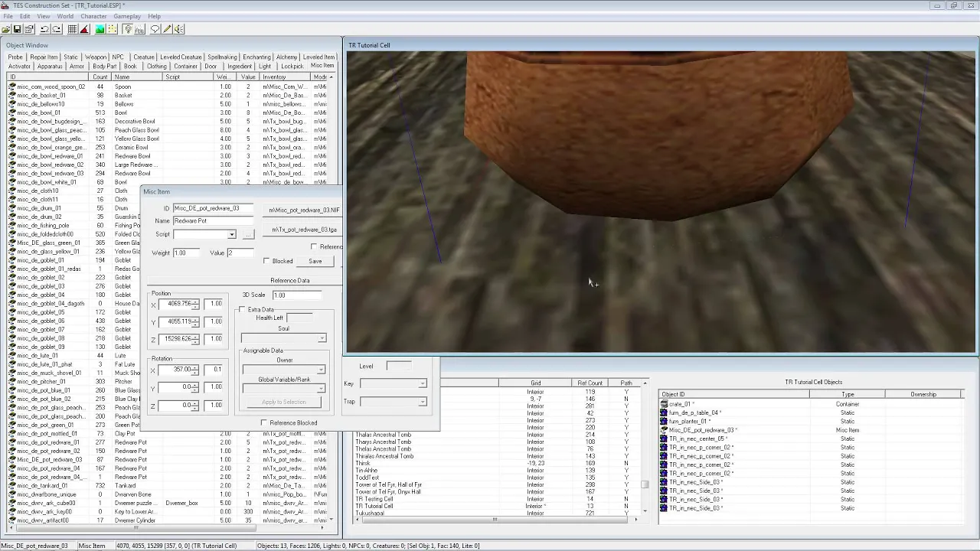Screen dimensions: 980x551
Task: Toggle the Snap to Grid toolbar icon
Action: pyautogui.click(x=73, y=29)
